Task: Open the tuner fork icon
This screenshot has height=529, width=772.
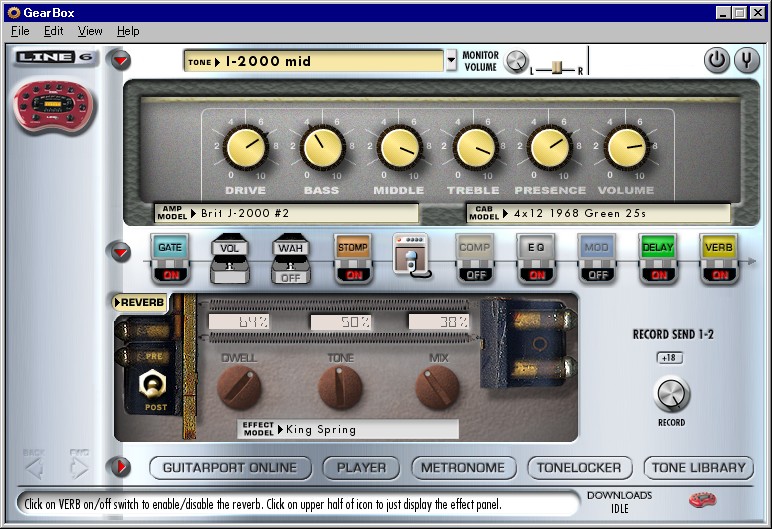Action: pyautogui.click(x=747, y=60)
